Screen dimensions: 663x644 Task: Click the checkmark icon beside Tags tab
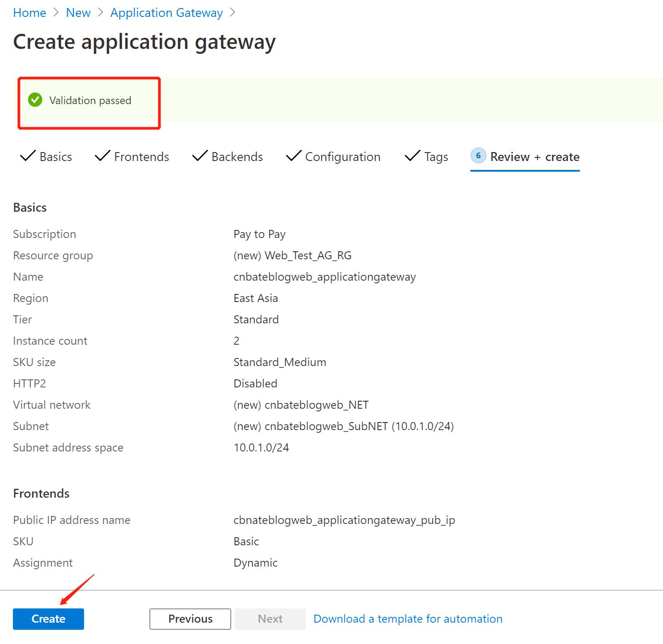[x=413, y=156]
